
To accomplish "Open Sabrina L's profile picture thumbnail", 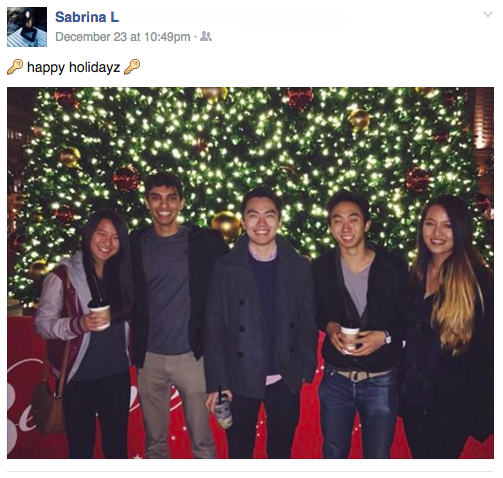I will click(x=27, y=27).
